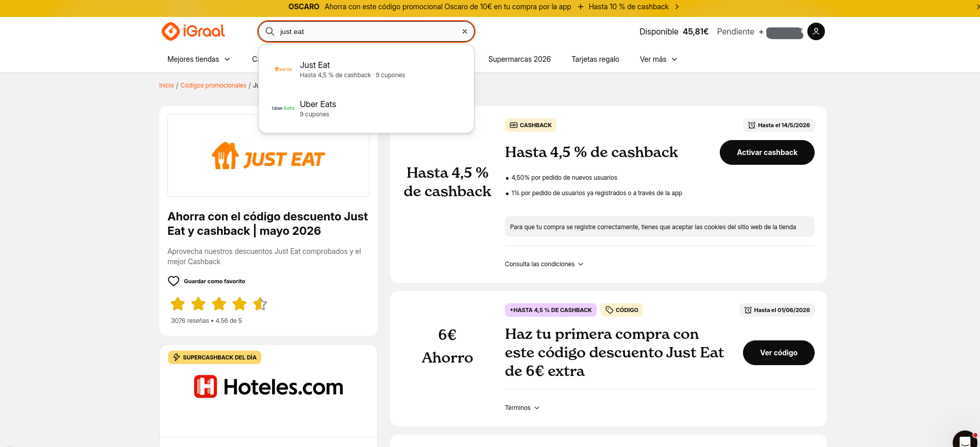980x447 pixels.
Task: Click the Hoteles.com logo
Action: [268, 387]
